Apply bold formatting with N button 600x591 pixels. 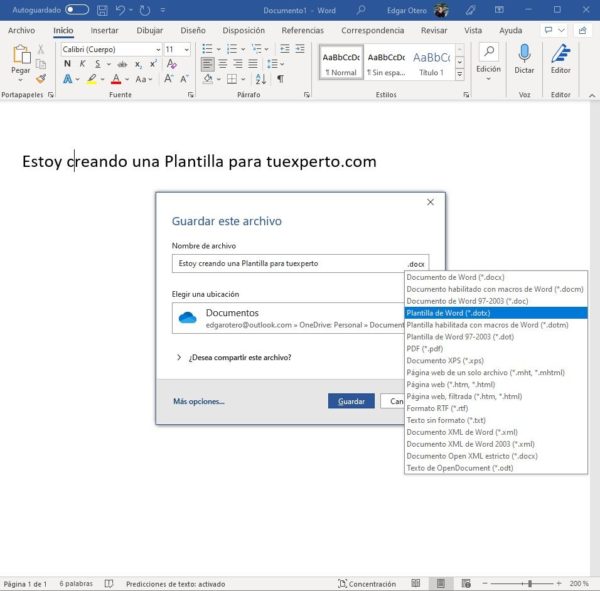coord(68,64)
